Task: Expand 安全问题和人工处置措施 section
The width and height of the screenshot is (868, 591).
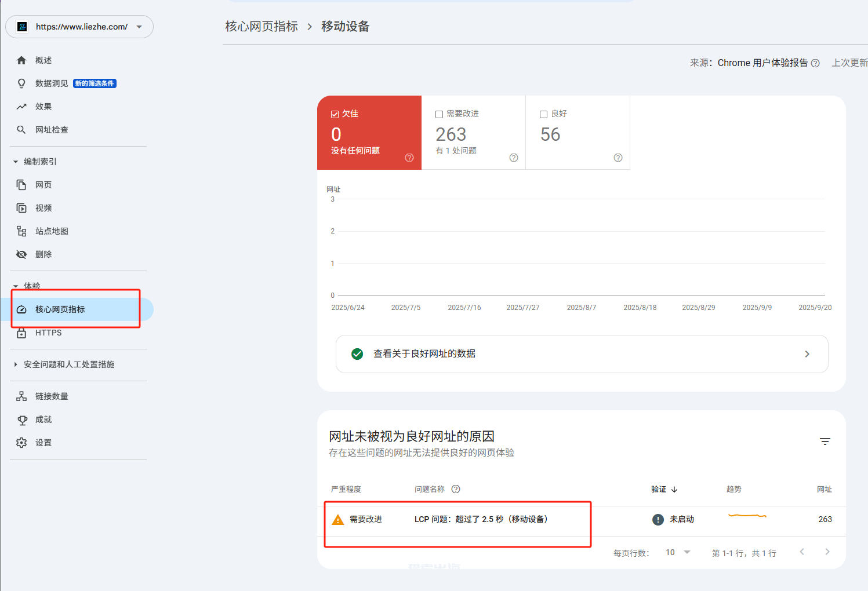Action: tap(68, 364)
